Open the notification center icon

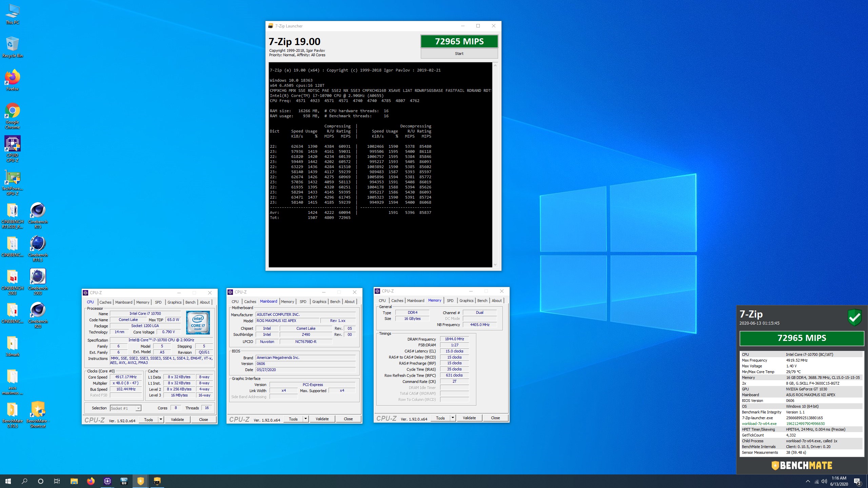click(x=857, y=482)
